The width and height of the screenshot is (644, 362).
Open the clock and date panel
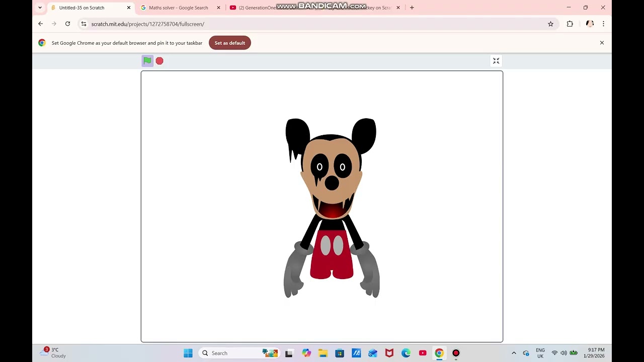pyautogui.click(x=594, y=353)
